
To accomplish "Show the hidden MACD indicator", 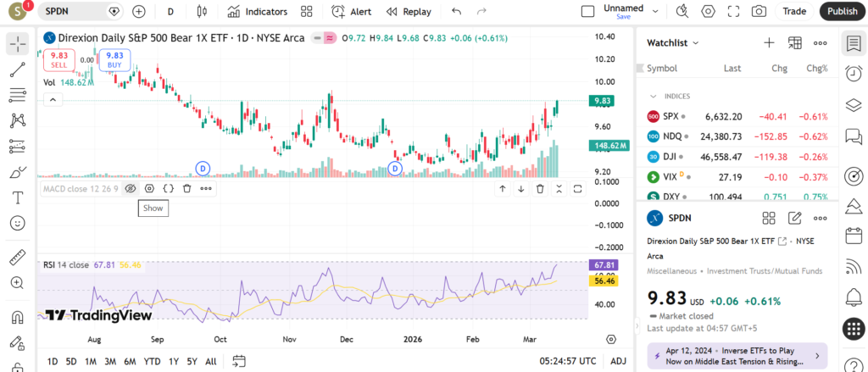I will tap(131, 188).
